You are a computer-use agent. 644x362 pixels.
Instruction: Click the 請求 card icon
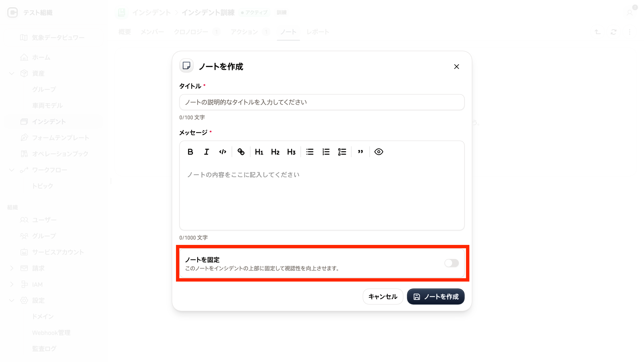click(24, 268)
